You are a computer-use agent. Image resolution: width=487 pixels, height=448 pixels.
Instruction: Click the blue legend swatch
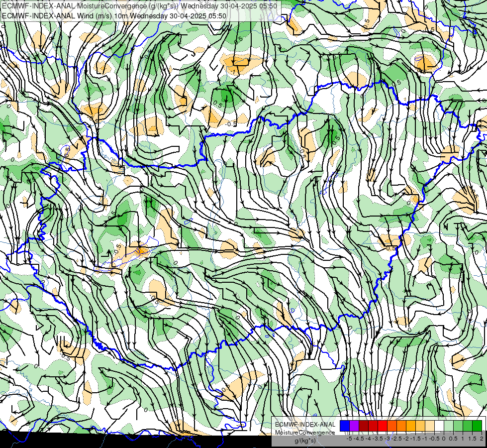(x=345, y=426)
